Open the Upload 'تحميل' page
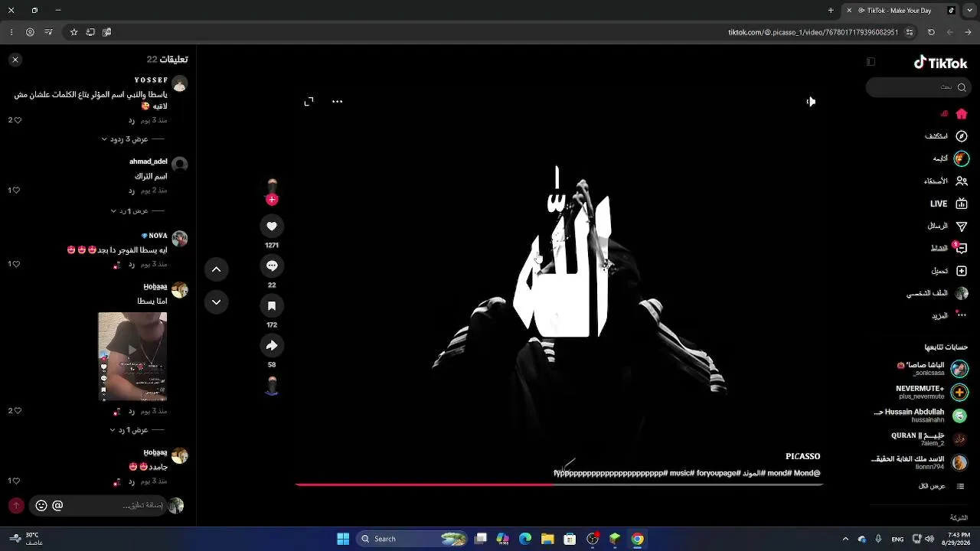This screenshot has width=980, height=551. (949, 271)
